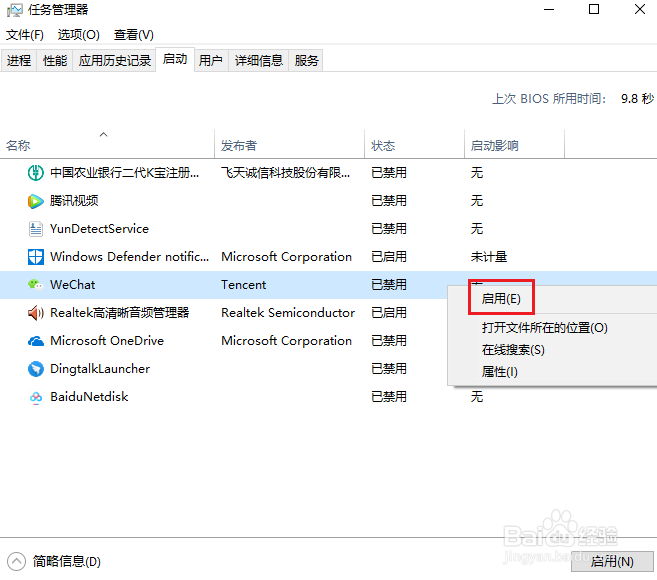The width and height of the screenshot is (657, 580).
Task: Click the DingtalkLauncher blue icon
Action: coord(36,369)
